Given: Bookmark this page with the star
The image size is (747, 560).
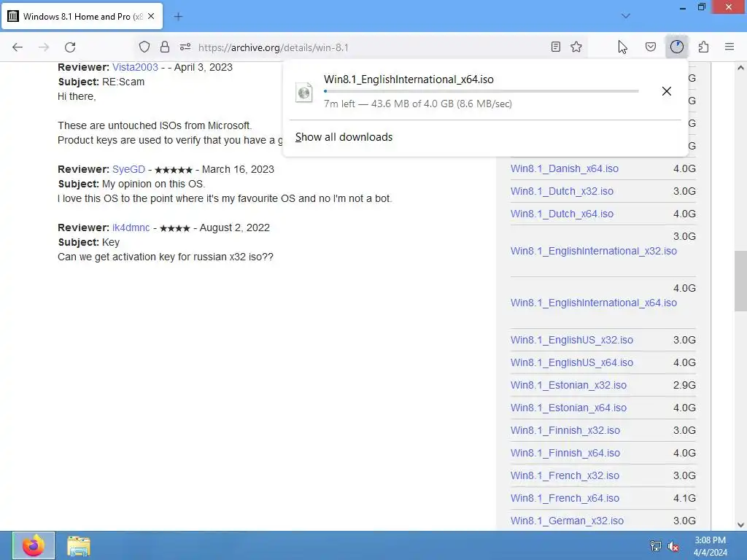Looking at the screenshot, I should pyautogui.click(x=576, y=47).
